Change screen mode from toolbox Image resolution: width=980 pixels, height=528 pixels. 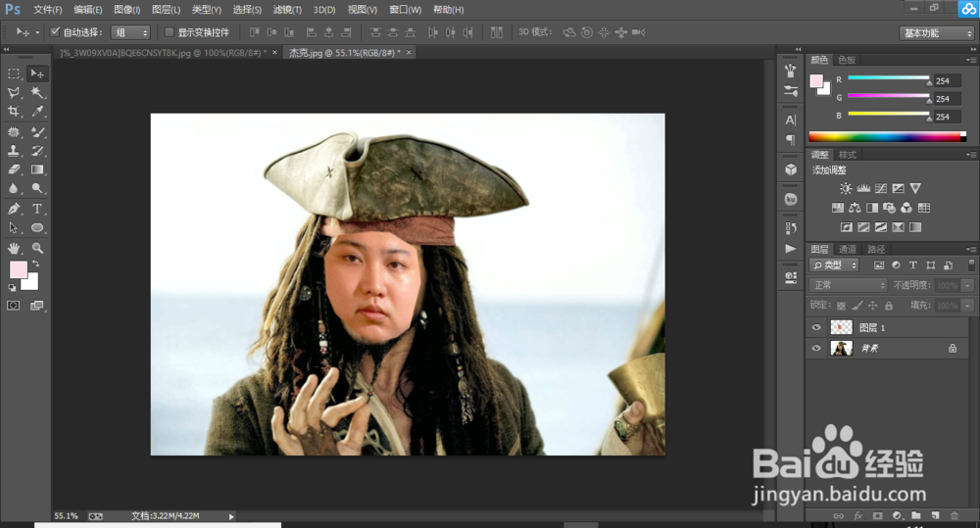click(x=37, y=306)
